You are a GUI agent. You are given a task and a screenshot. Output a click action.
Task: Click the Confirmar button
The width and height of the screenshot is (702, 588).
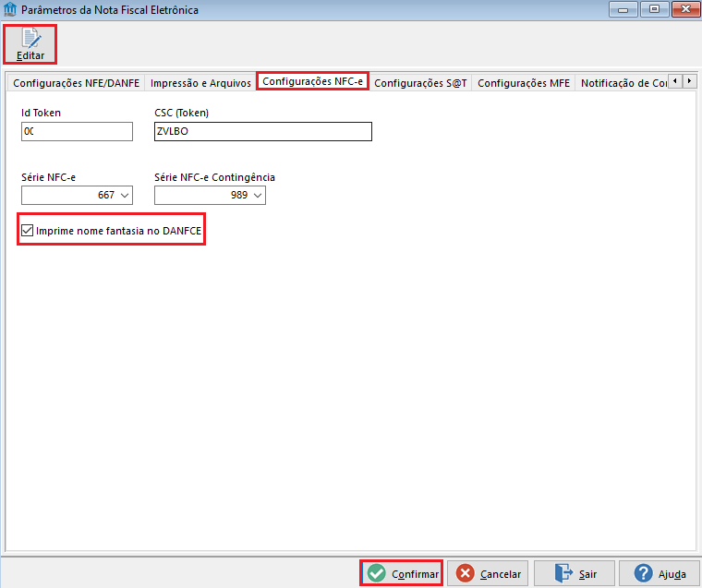click(402, 573)
